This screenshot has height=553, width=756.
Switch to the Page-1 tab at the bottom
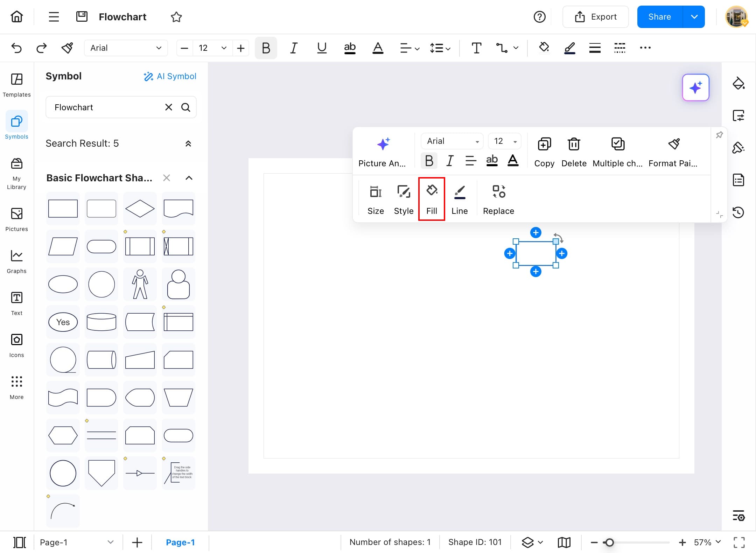180,542
